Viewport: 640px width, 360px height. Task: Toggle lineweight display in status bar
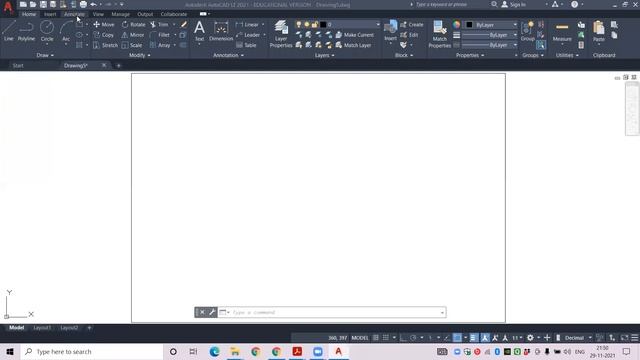click(x=473, y=338)
